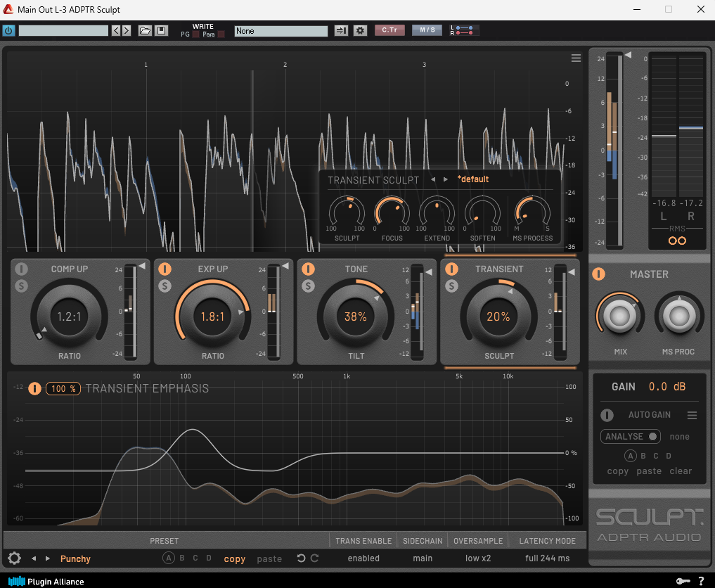Screen dimensions: 715x588
Task: Solo the TRANSIENT module
Action: point(451,286)
